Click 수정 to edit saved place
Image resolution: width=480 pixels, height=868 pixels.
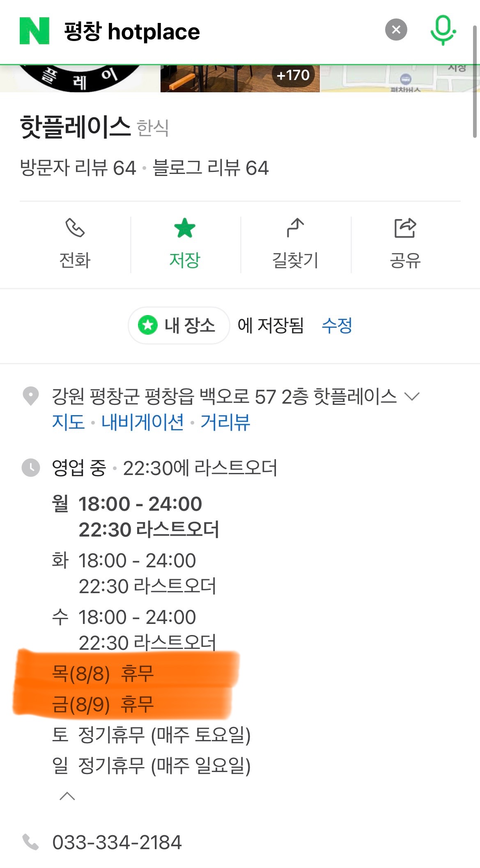tap(337, 326)
